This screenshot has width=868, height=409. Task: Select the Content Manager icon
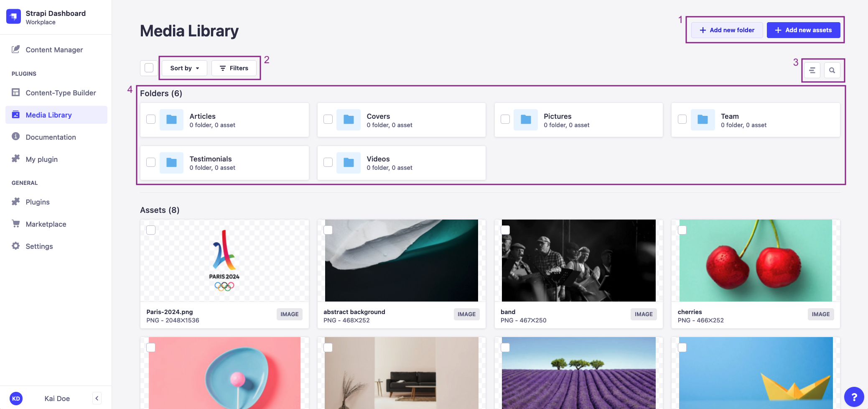[x=15, y=49]
